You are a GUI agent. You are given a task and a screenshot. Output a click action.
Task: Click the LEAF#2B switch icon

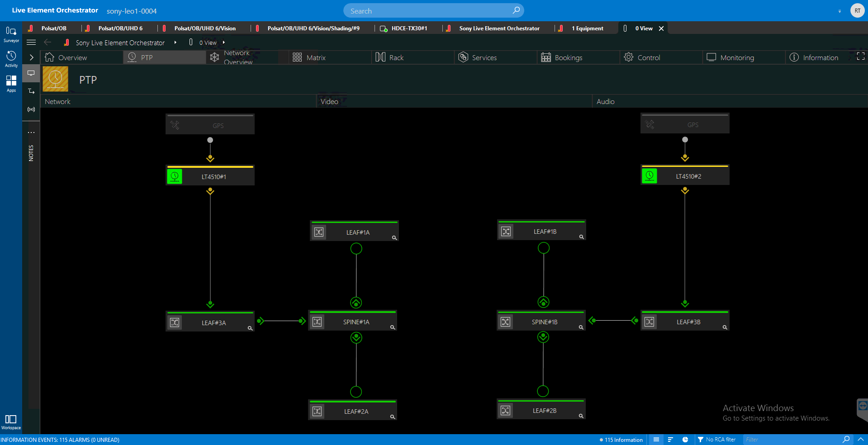click(505, 411)
